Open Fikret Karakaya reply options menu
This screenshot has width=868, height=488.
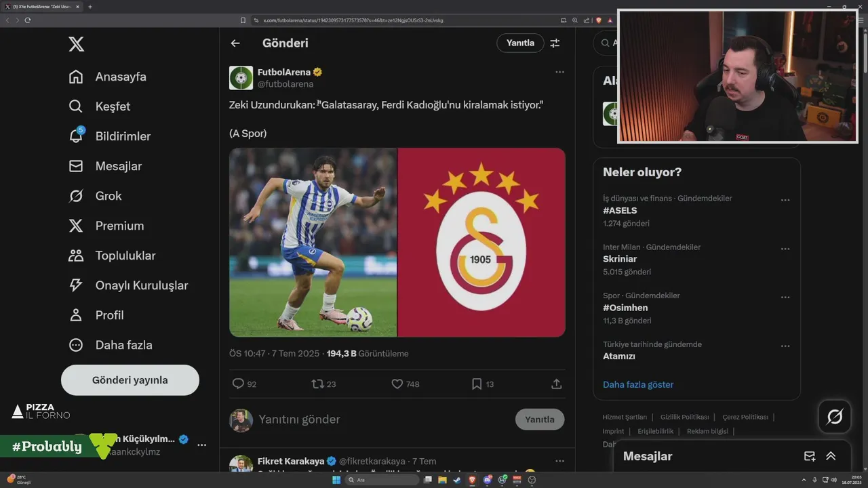pyautogui.click(x=559, y=461)
